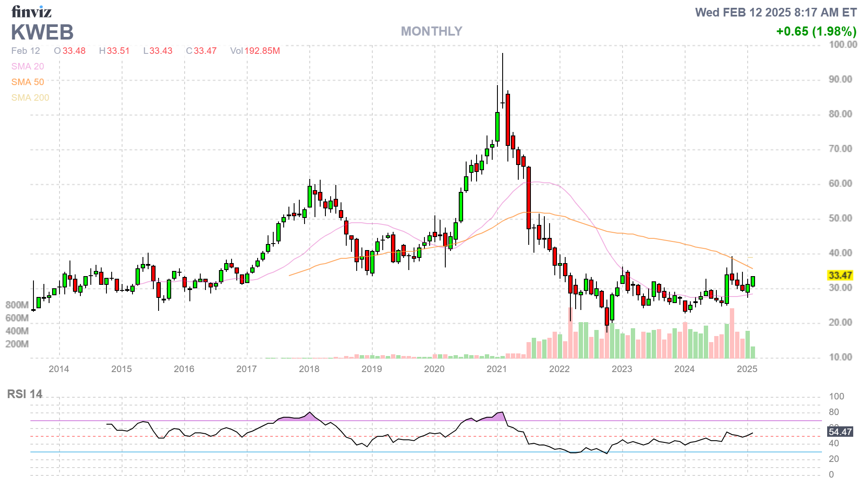Click the 2025 year label on axis
The height and width of the screenshot is (488, 868).
point(747,369)
